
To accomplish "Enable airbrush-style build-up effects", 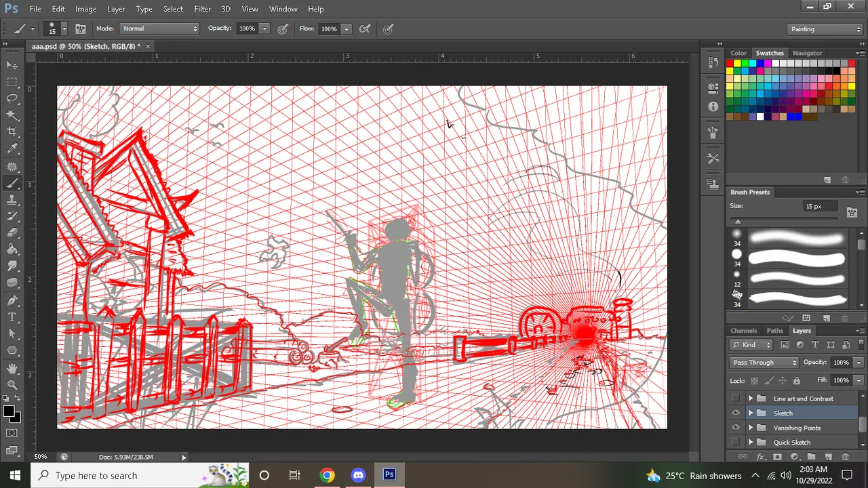I will (x=365, y=29).
